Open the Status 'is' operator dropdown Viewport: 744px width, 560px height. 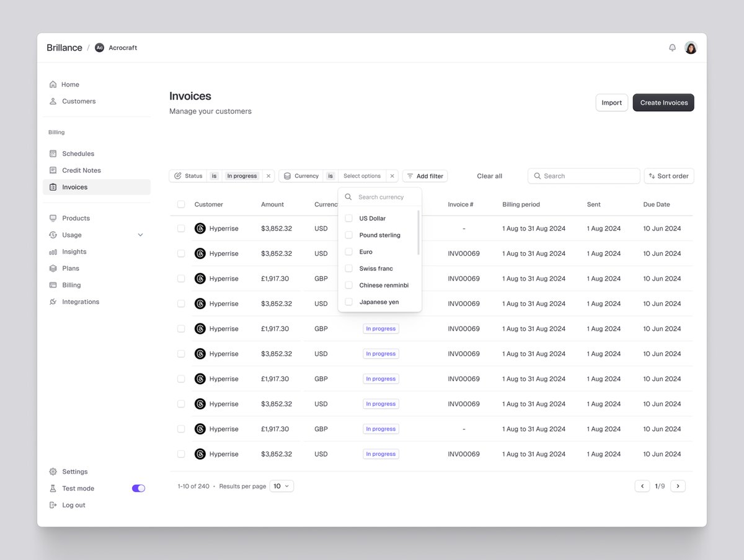tap(214, 176)
